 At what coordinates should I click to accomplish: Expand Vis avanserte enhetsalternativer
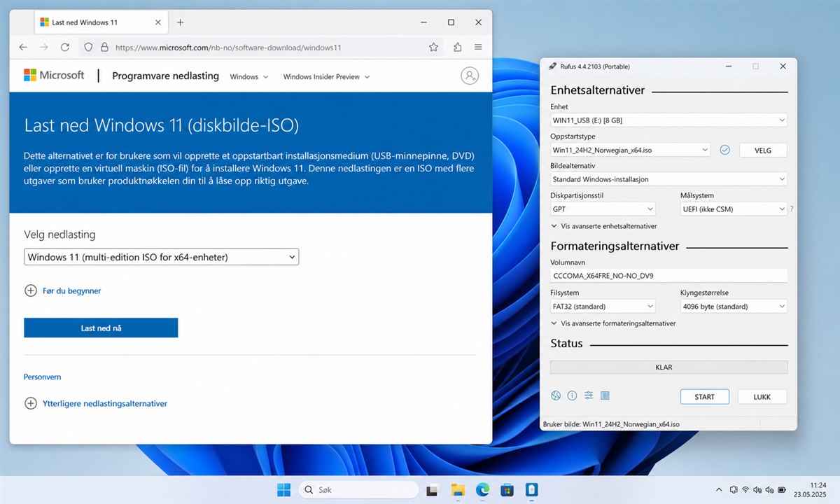(604, 226)
